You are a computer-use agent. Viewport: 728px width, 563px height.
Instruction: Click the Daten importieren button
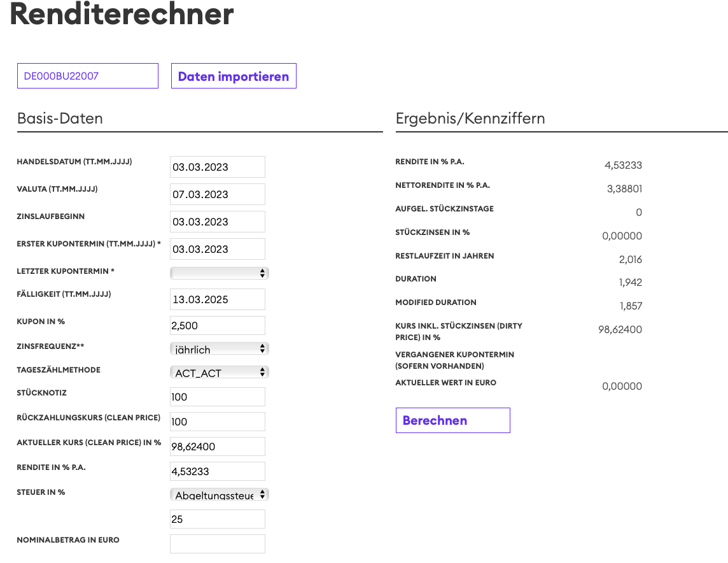[234, 76]
